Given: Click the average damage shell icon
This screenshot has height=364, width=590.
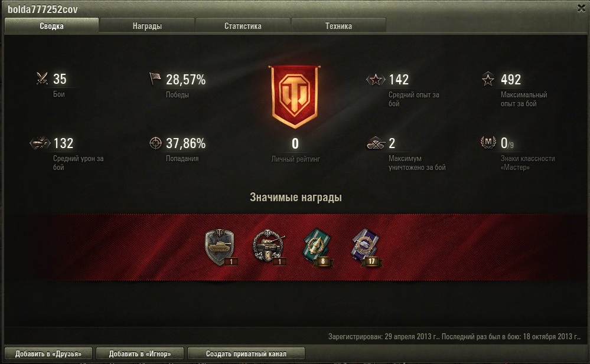Looking at the screenshot, I should click(40, 143).
